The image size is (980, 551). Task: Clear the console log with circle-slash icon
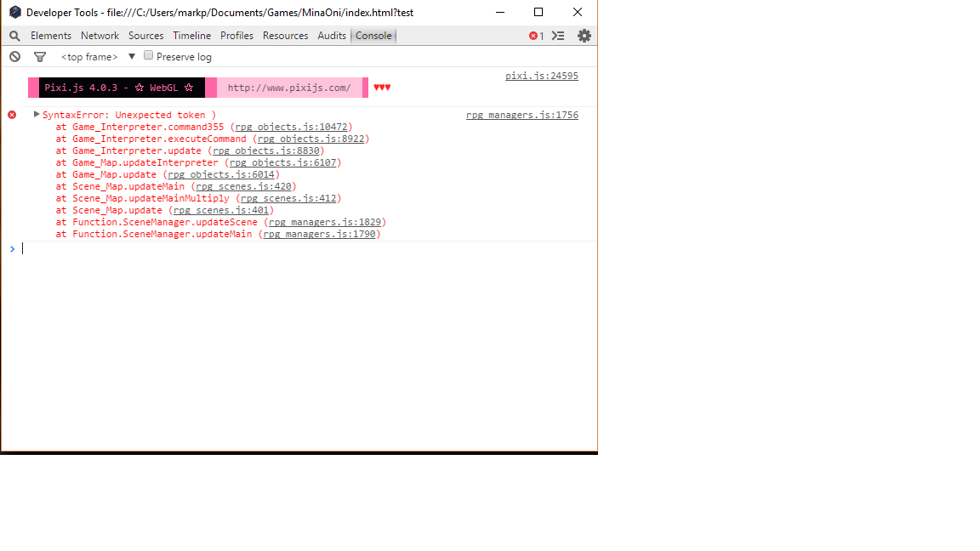(x=15, y=57)
